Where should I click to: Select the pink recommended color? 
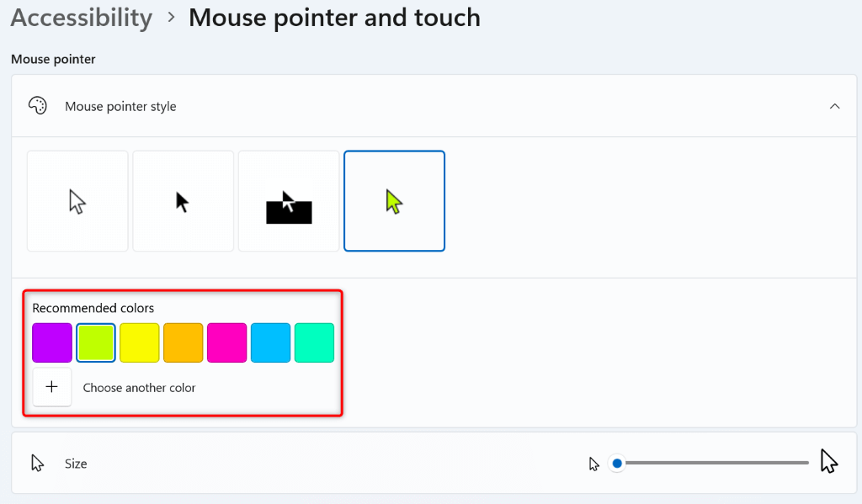226,342
